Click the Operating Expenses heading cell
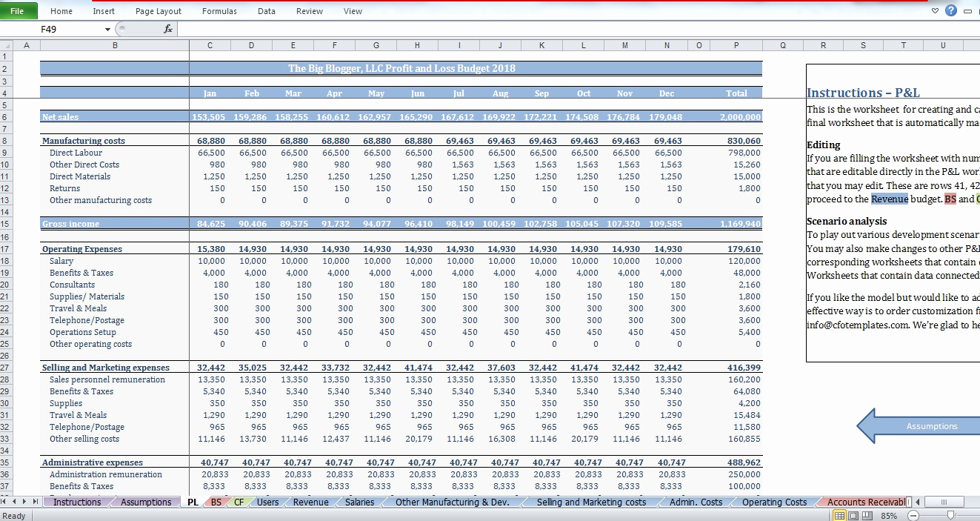This screenshot has height=521, width=980. [x=82, y=249]
